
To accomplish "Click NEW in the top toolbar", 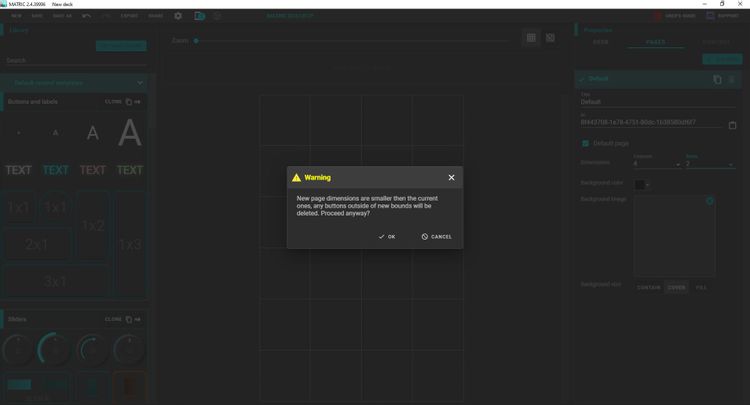I will [16, 16].
